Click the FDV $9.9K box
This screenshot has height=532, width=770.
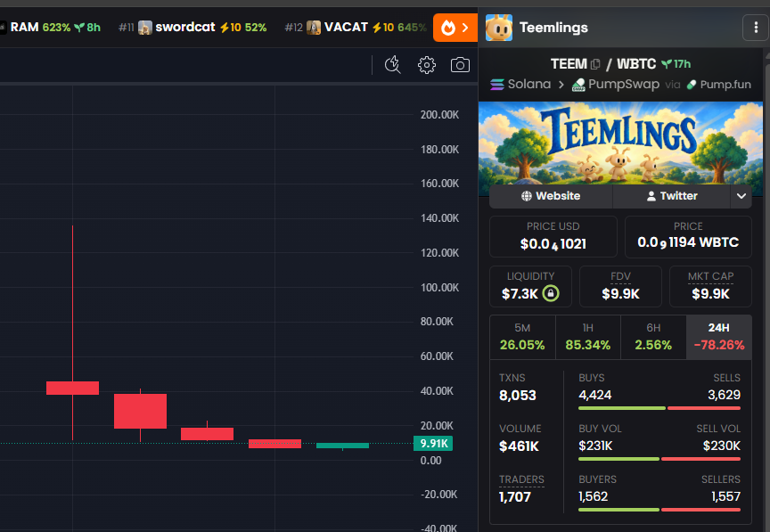620,286
